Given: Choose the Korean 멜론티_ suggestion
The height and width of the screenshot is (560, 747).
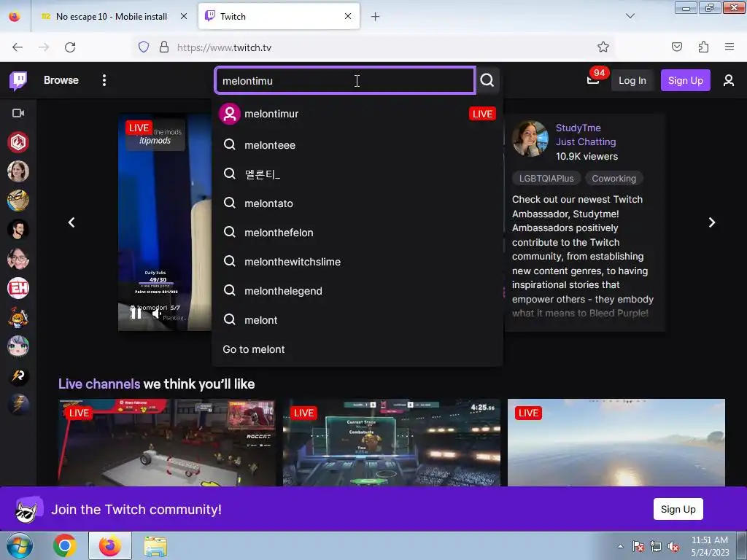Looking at the screenshot, I should pos(357,174).
